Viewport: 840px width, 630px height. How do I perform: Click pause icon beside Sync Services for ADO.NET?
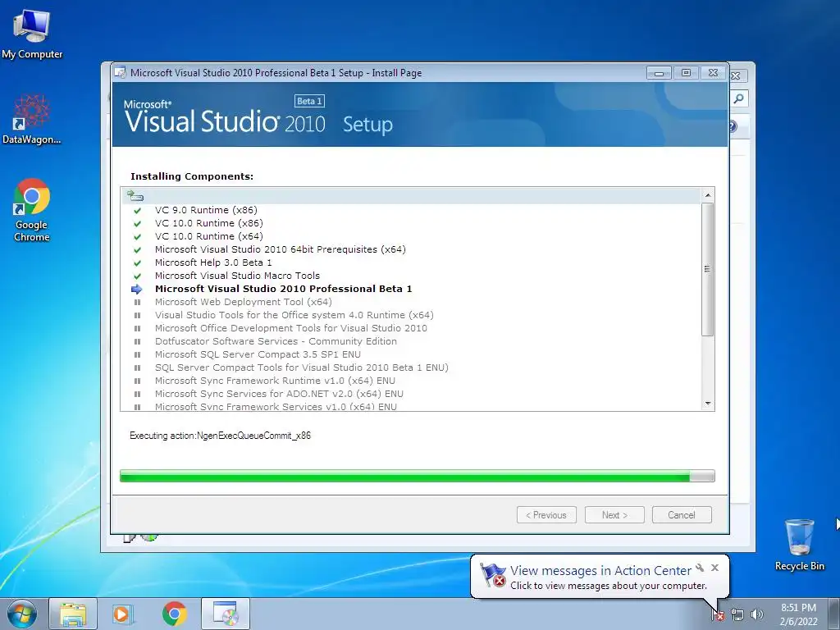[137, 394]
